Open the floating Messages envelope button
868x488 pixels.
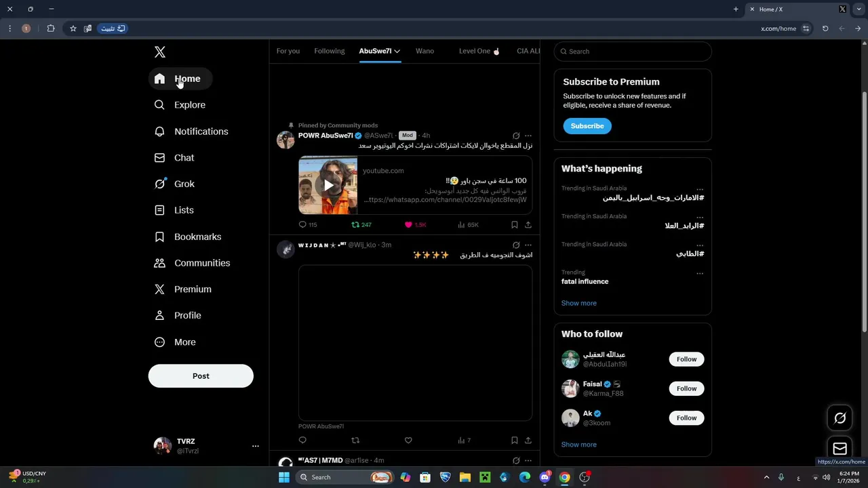840,449
